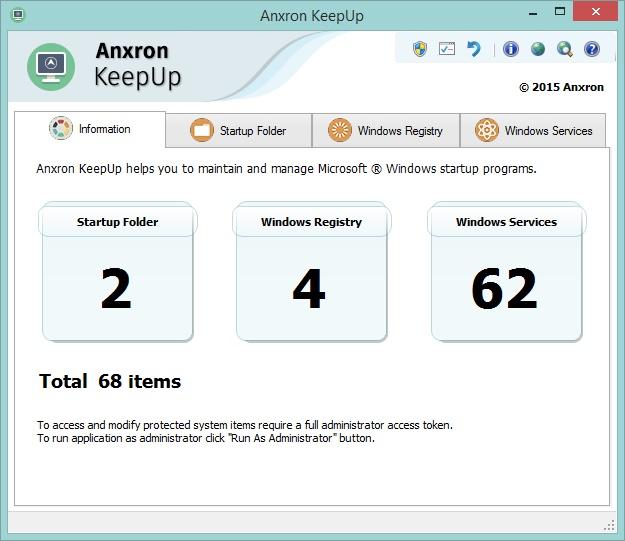Click the Startup Folder card showing 2

tap(118, 271)
